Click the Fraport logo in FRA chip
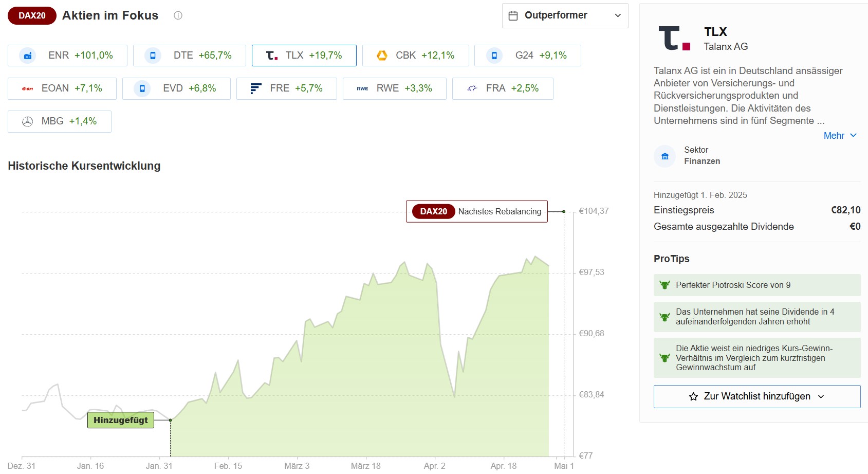Viewport: 868px width, 474px height. (x=472, y=88)
